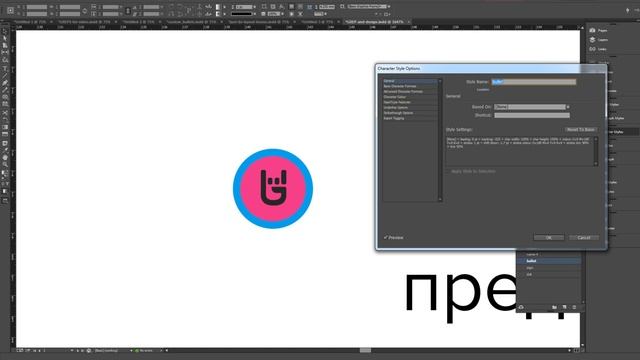640x360 pixels.
Task: Select the Page tool
Action: 5,46
